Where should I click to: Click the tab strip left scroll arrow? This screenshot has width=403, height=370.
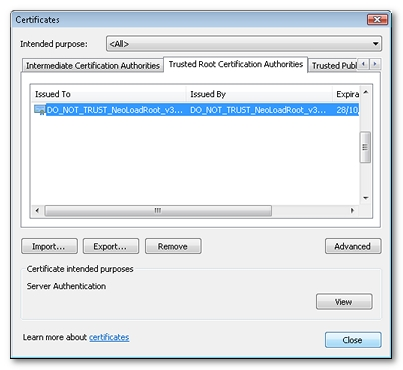(x=364, y=64)
